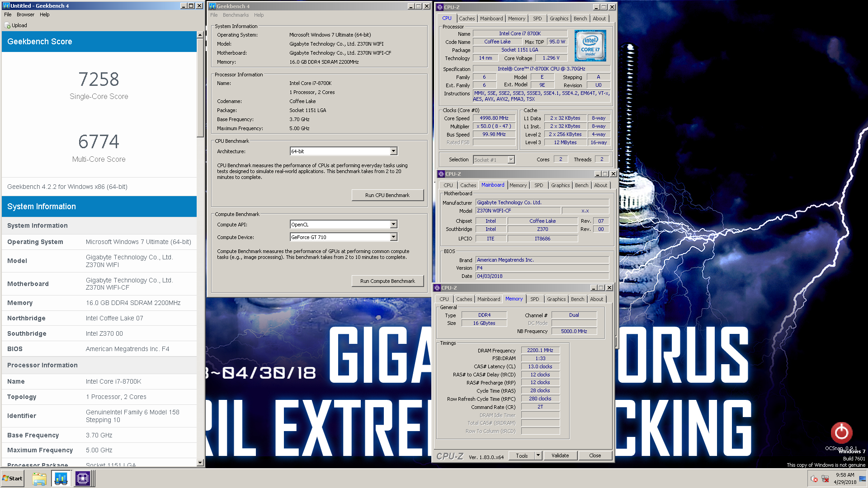Open the Start menu

(12, 479)
